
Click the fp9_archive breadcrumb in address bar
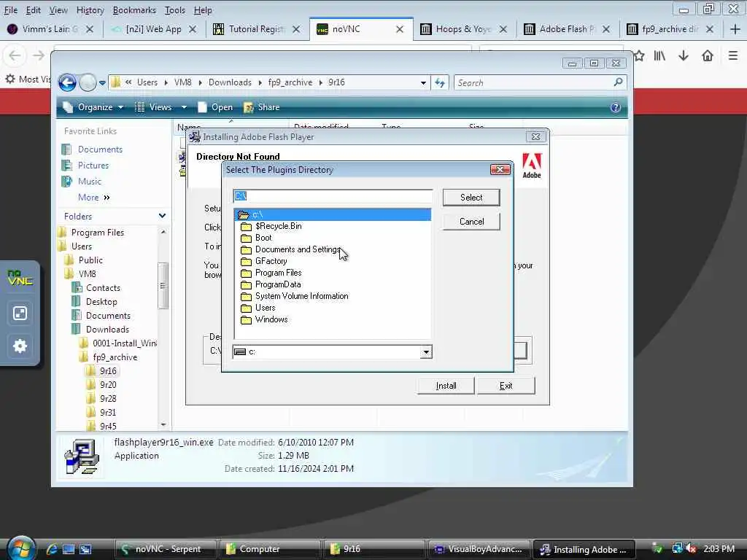click(x=290, y=82)
